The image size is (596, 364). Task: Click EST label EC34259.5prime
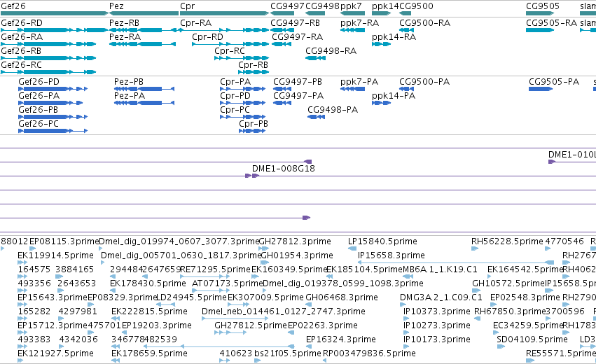pos(528,325)
